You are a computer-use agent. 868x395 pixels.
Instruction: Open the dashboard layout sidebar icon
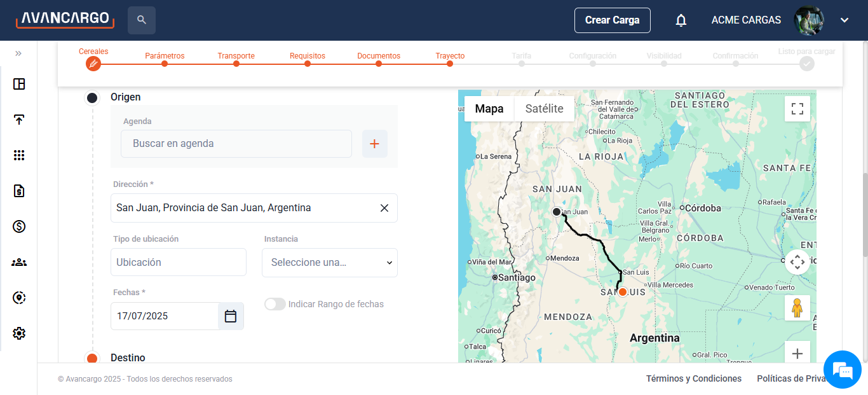click(19, 84)
